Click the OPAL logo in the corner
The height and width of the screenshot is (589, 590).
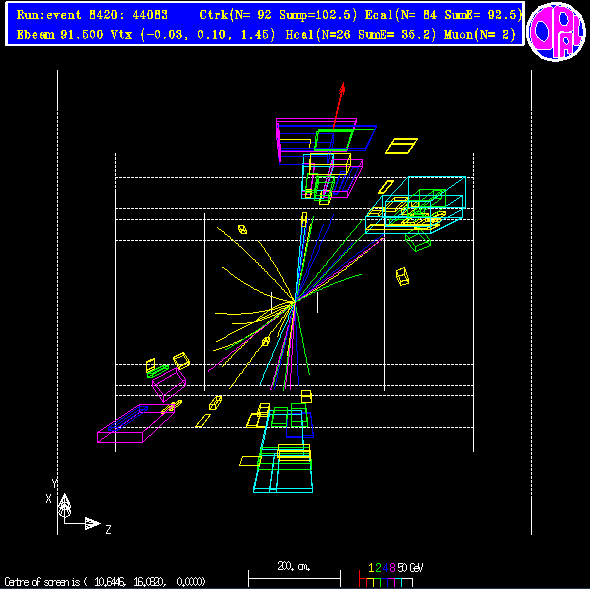[556, 31]
